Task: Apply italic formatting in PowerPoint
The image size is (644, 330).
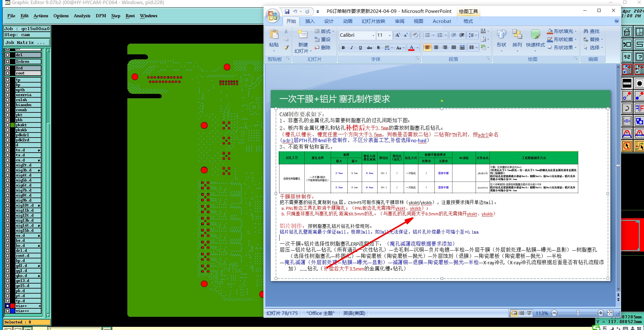Action: coord(352,48)
